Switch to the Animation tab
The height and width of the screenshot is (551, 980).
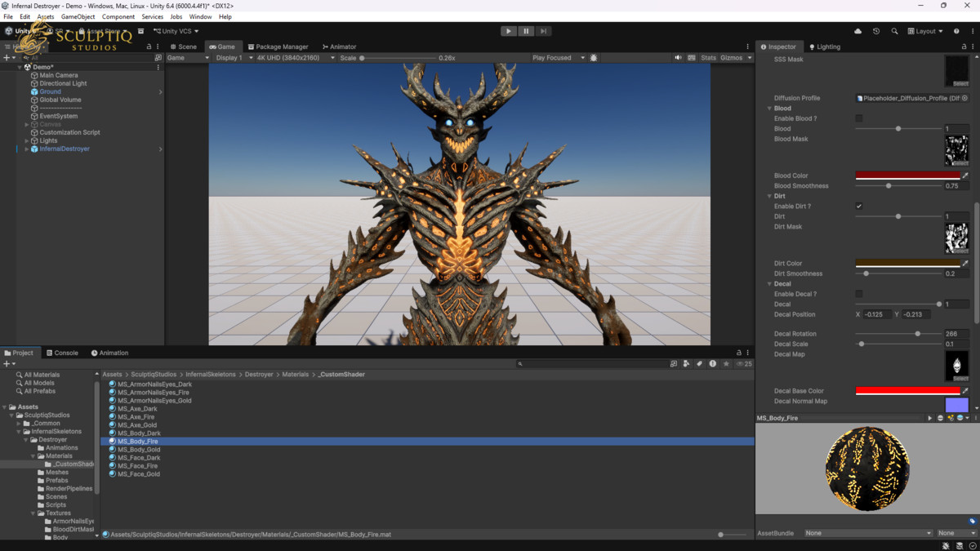(x=109, y=353)
